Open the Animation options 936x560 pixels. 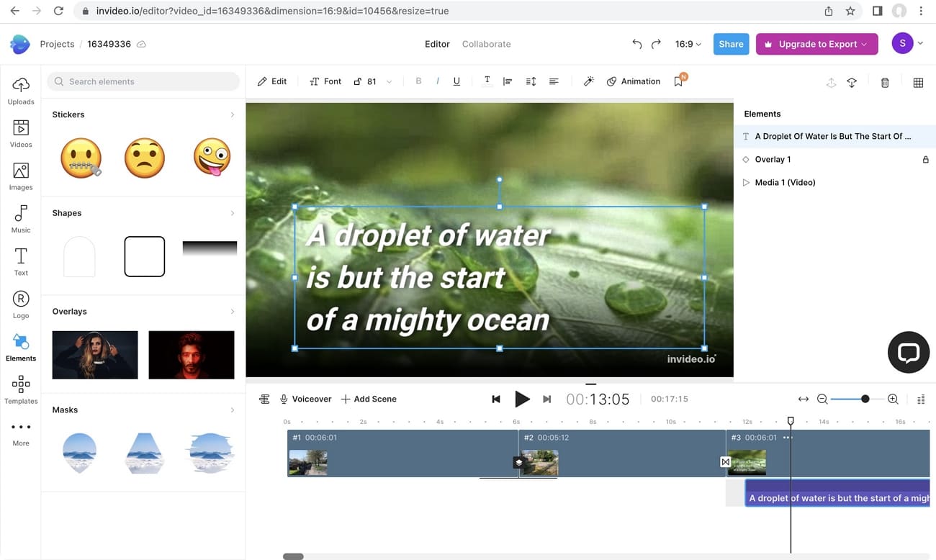(x=634, y=81)
